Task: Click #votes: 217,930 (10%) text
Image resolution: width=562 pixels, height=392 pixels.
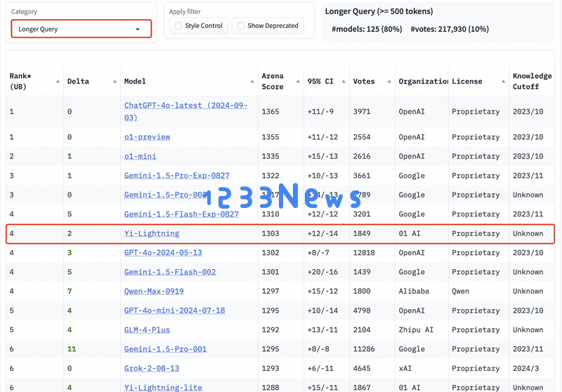Action: click(x=450, y=29)
